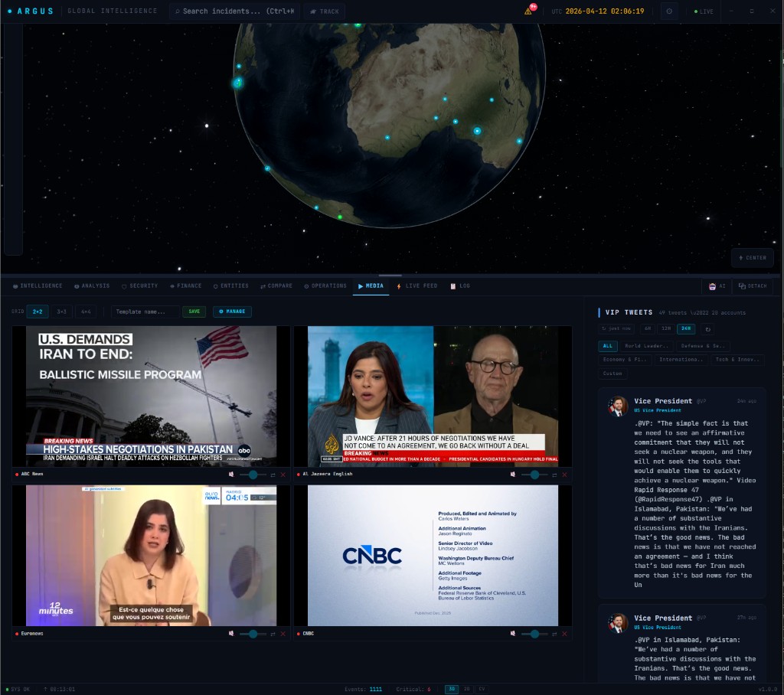
Task: Switch to CV view mode
Action: tap(482, 689)
